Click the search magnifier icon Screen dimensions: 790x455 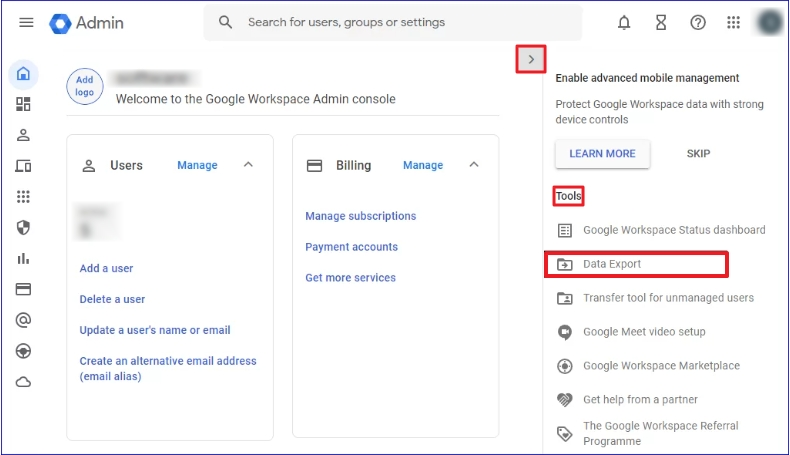[225, 22]
